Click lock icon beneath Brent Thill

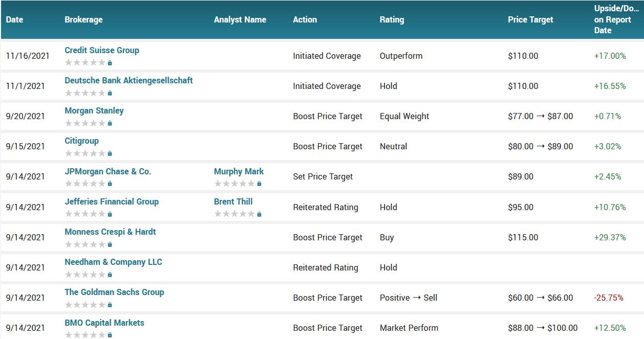click(x=260, y=214)
